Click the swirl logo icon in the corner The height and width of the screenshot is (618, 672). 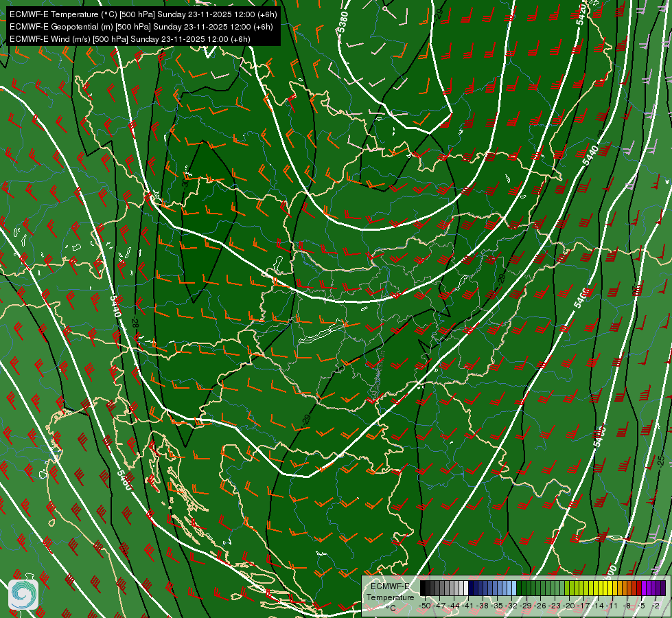pyautogui.click(x=23, y=595)
